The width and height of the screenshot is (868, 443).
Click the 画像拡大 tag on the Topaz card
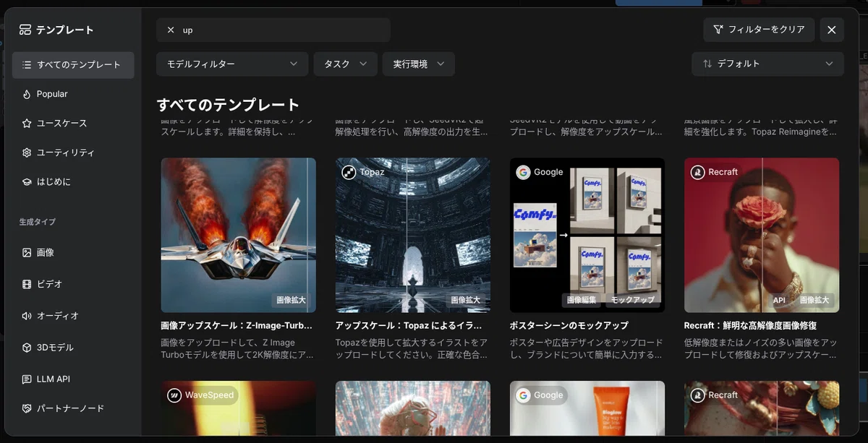coord(466,299)
